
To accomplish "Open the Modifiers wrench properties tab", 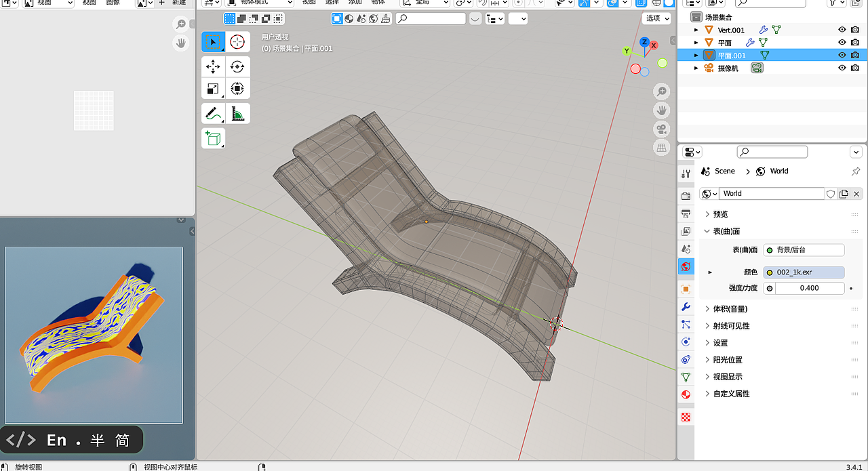I will coord(686,307).
